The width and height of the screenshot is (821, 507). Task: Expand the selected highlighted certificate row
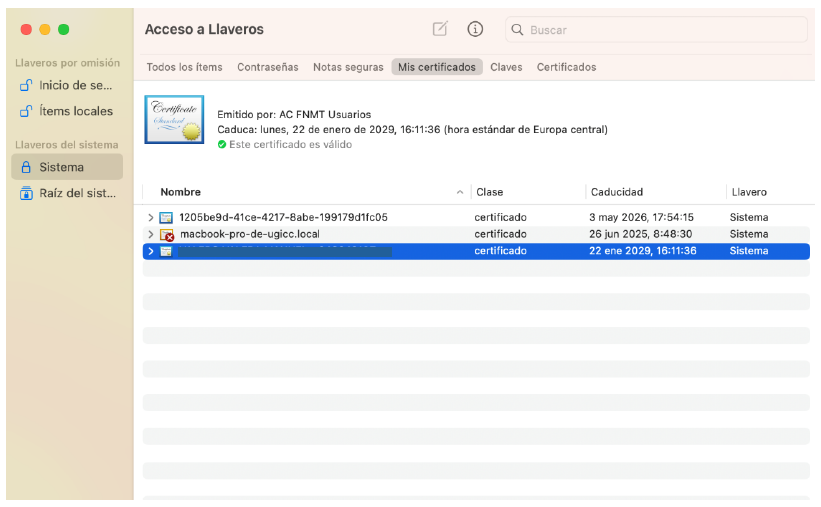pos(151,251)
